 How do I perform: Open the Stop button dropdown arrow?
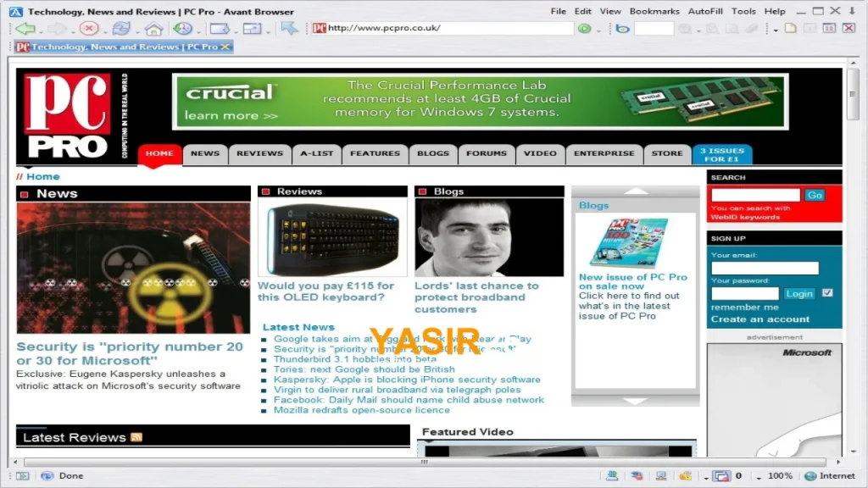(105, 31)
